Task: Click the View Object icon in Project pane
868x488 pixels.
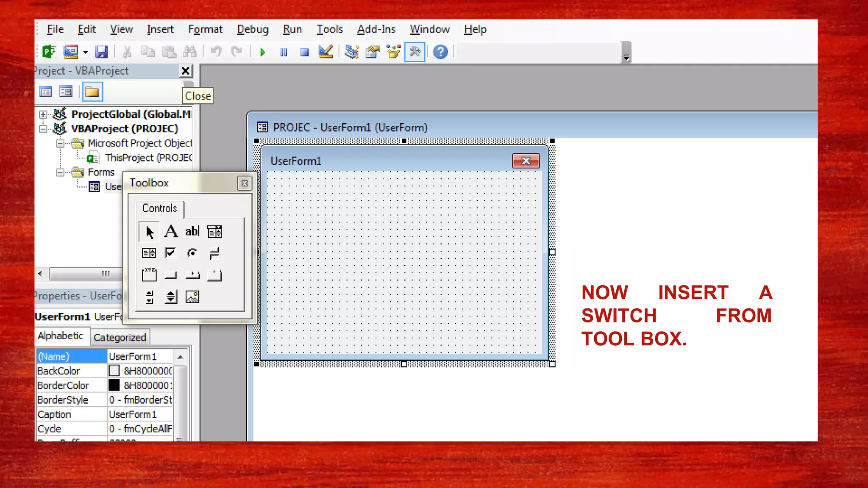Action: click(66, 92)
